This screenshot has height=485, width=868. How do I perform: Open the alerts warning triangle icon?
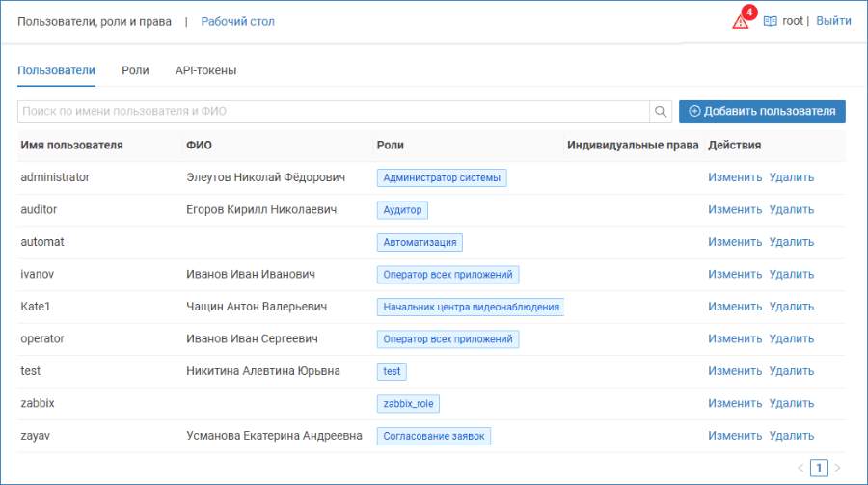click(740, 21)
